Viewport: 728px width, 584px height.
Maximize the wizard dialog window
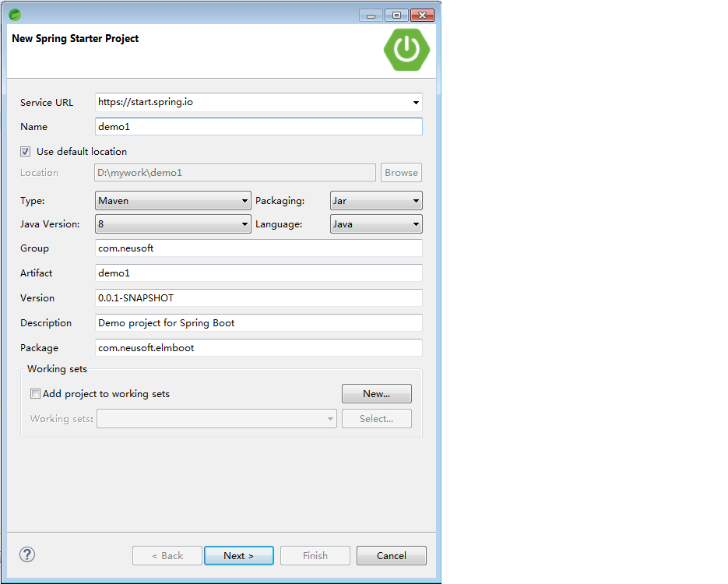pyautogui.click(x=396, y=16)
